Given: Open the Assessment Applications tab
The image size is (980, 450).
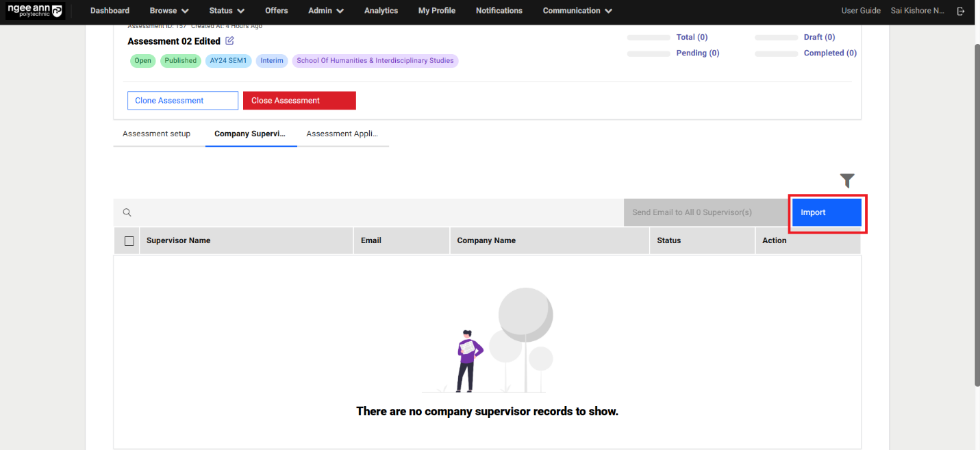Looking at the screenshot, I should pyautogui.click(x=342, y=134).
